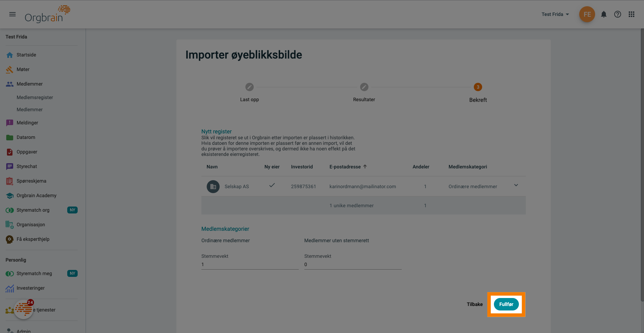
Task: Select Medlemsregister submenu item
Action: 35,97
